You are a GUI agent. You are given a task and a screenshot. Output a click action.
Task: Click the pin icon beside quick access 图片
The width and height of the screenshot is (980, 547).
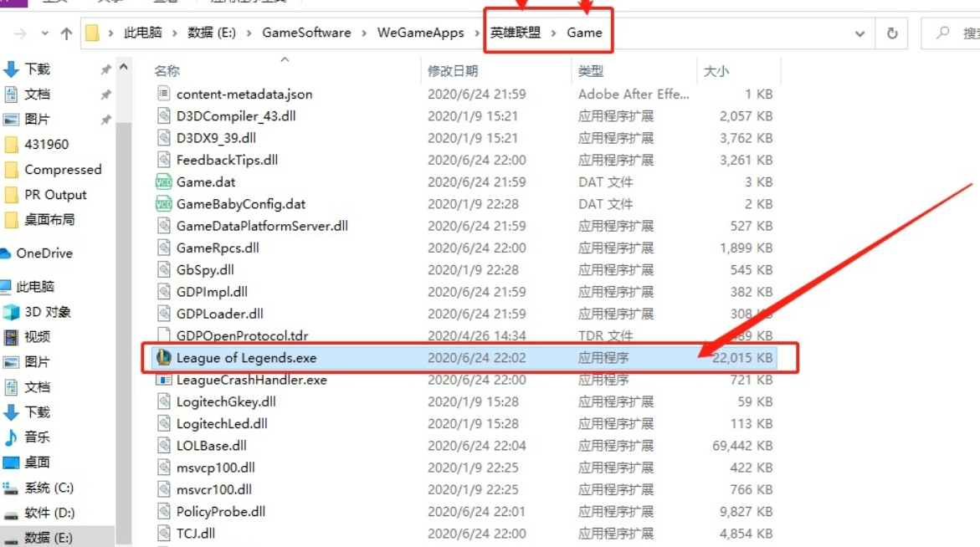click(x=105, y=120)
